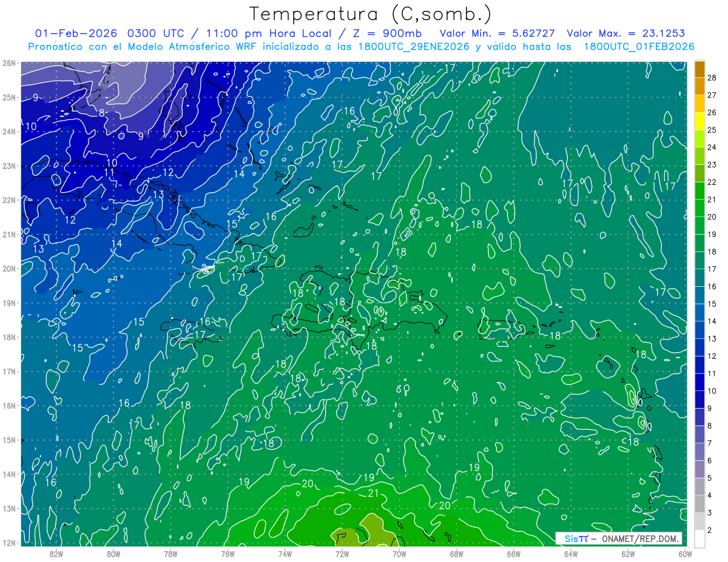The height and width of the screenshot is (562, 728).
Task: Click color bar legend value 24
Action: coord(712,147)
